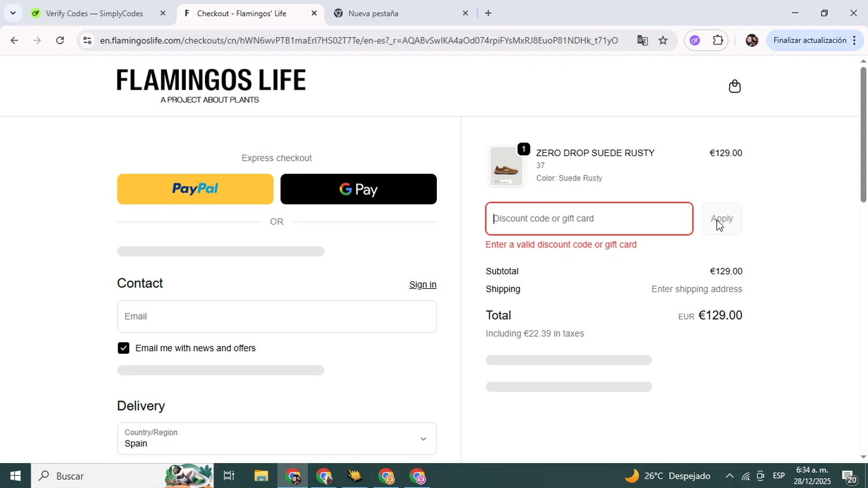Close the Checkout Flamingos' Life tab
This screenshot has height=488, width=868.
(314, 13)
